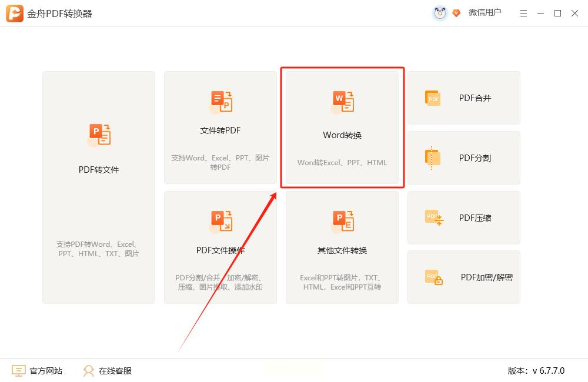Click description 'Excel和PPT转图片，TXT、HTML'
This screenshot has width=588, height=382.
point(342,282)
